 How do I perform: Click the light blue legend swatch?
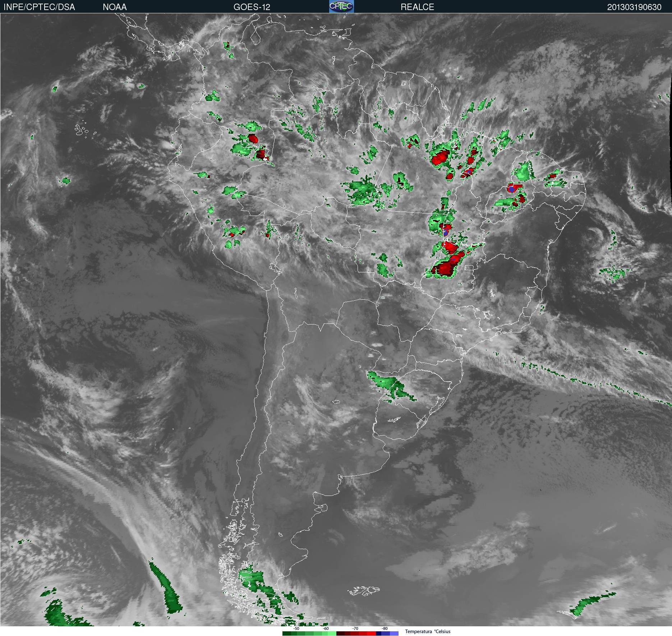click(x=394, y=633)
